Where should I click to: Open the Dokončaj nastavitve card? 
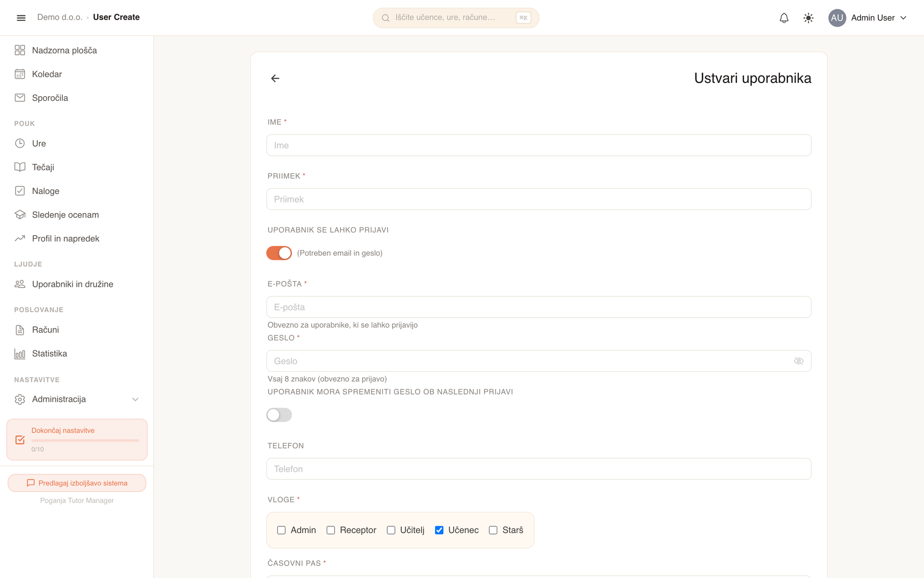pyautogui.click(x=77, y=440)
